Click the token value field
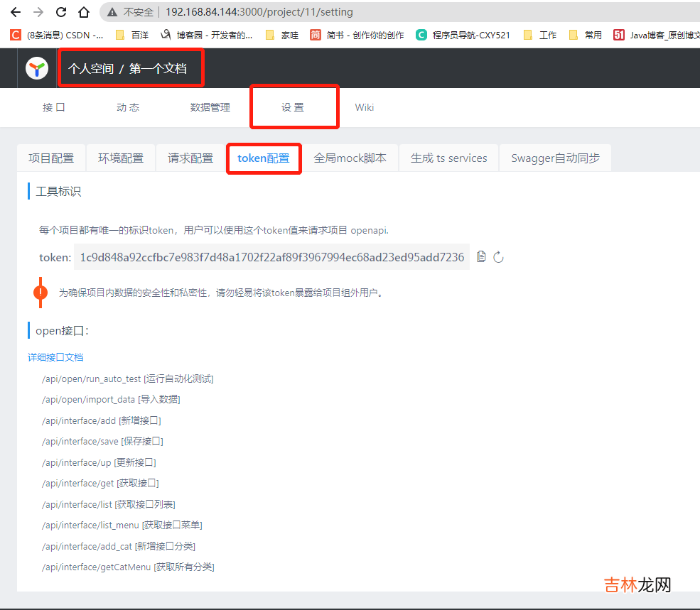 (x=271, y=257)
